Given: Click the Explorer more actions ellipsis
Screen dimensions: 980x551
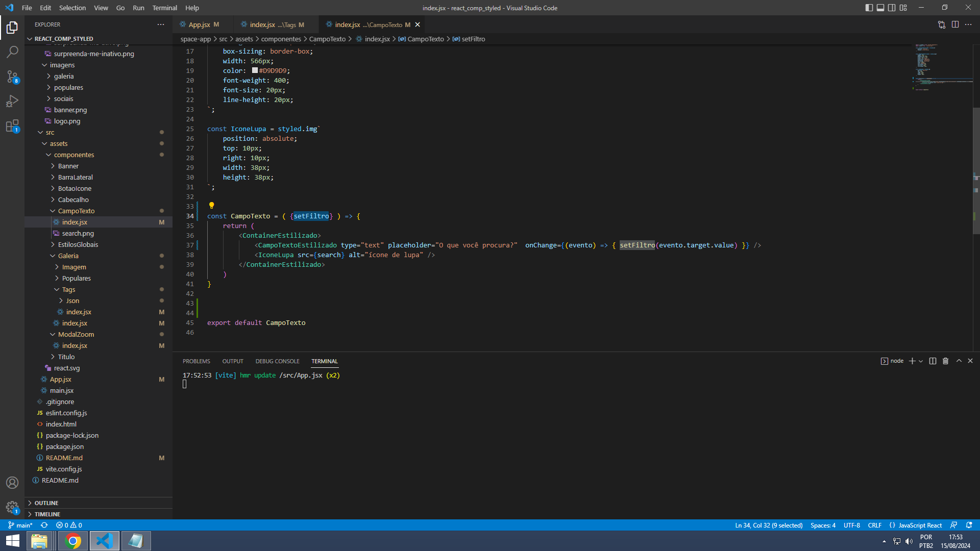Looking at the screenshot, I should point(161,24).
